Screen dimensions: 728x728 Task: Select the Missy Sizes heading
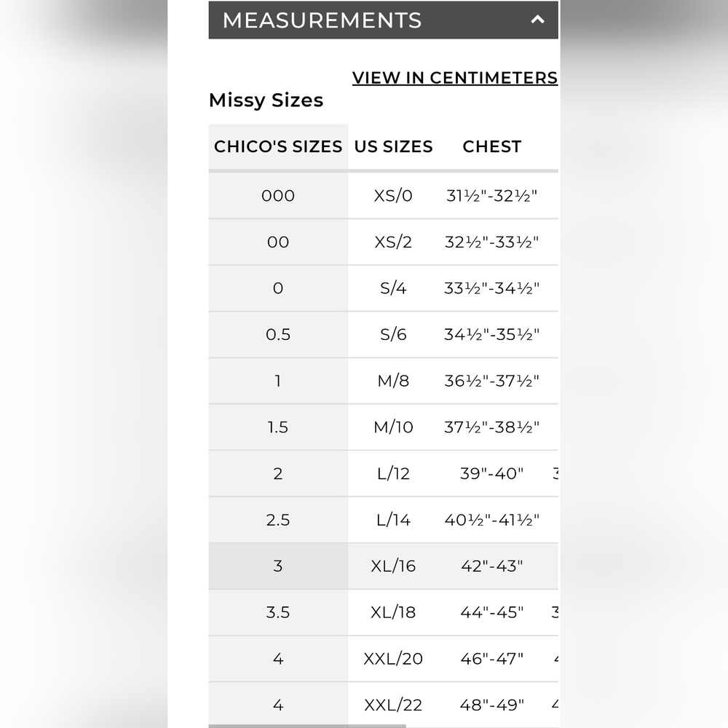(x=266, y=100)
